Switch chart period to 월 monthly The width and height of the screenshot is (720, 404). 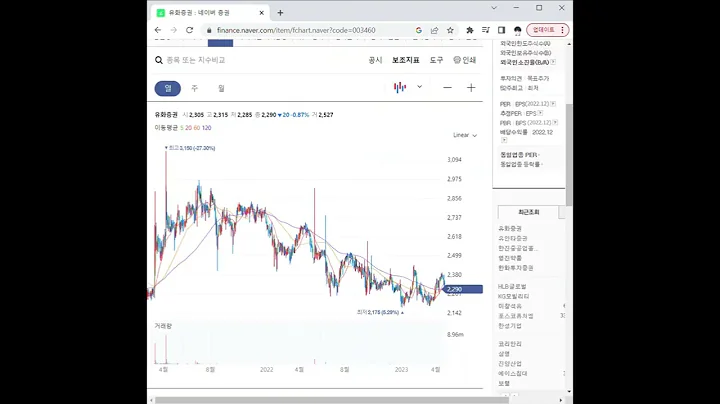(x=221, y=88)
